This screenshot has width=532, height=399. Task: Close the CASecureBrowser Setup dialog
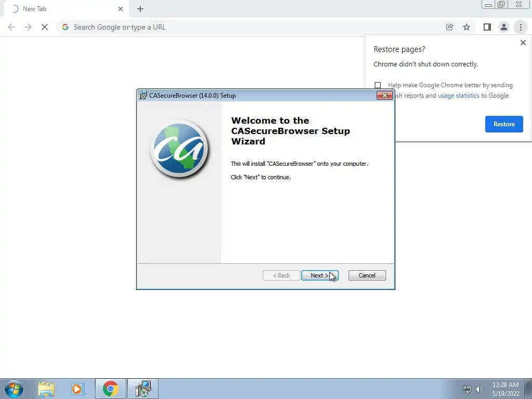(384, 96)
